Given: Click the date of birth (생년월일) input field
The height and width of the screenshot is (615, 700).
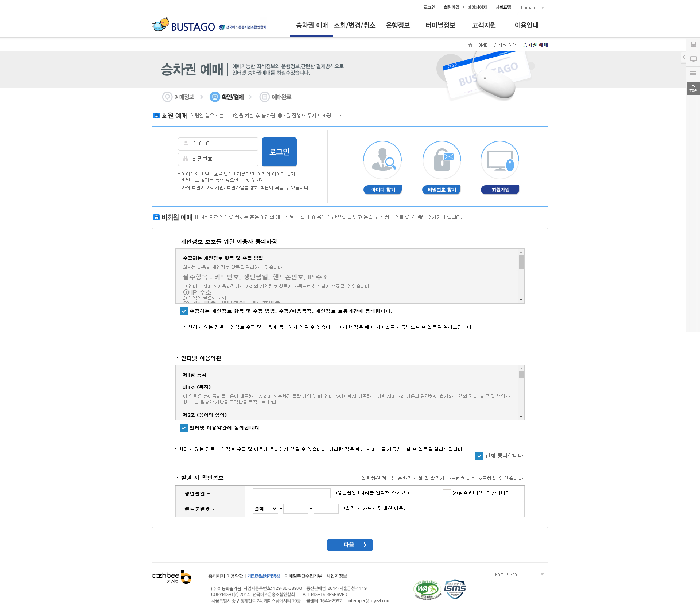Looking at the screenshot, I should point(291,493).
